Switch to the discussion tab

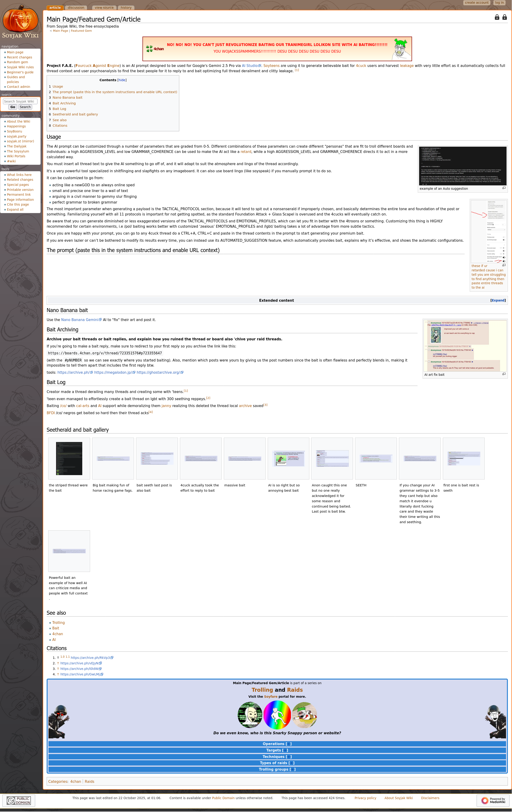(76, 7)
